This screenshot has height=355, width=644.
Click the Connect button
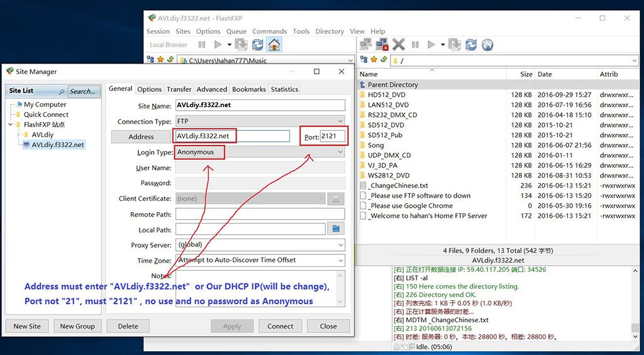pyautogui.click(x=280, y=326)
